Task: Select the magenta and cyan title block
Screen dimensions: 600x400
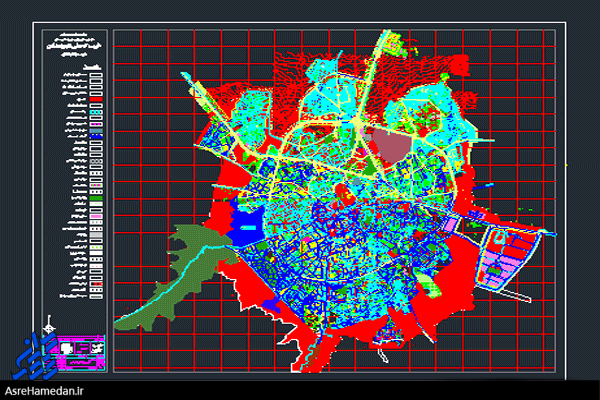Action: click(x=84, y=347)
